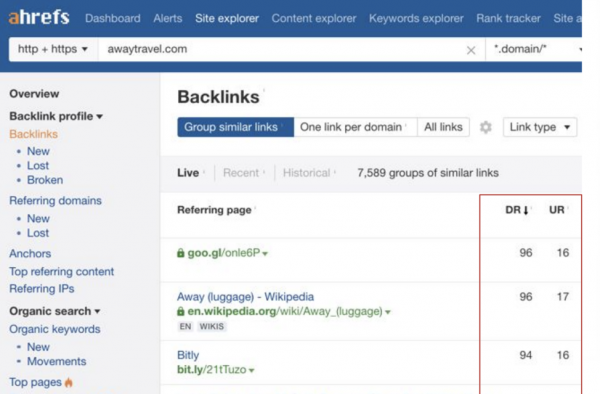The width and height of the screenshot is (600, 394).
Task: Expand the en.wikipedia.org link dropdown arrow
Action: point(388,312)
